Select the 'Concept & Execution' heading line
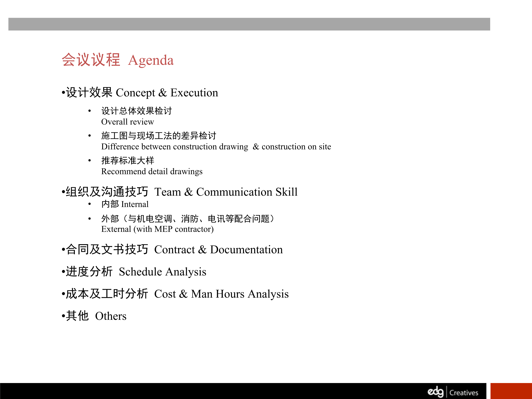This screenshot has width=532, height=399. [x=140, y=93]
